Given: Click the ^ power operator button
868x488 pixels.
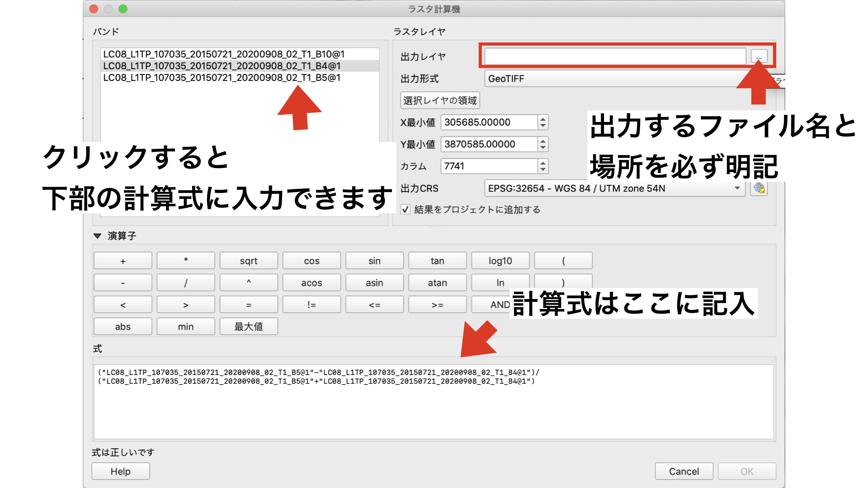Looking at the screenshot, I should coord(249,283).
